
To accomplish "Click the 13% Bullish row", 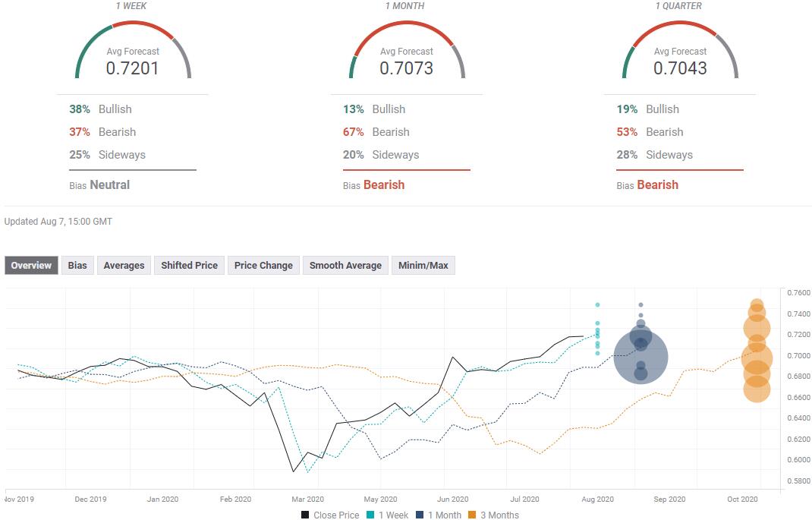I will click(374, 109).
